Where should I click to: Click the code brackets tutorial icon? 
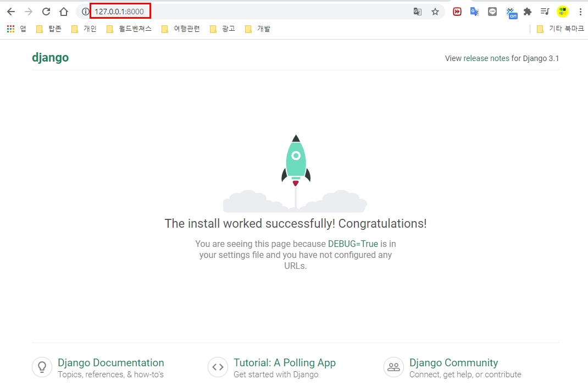pyautogui.click(x=218, y=367)
